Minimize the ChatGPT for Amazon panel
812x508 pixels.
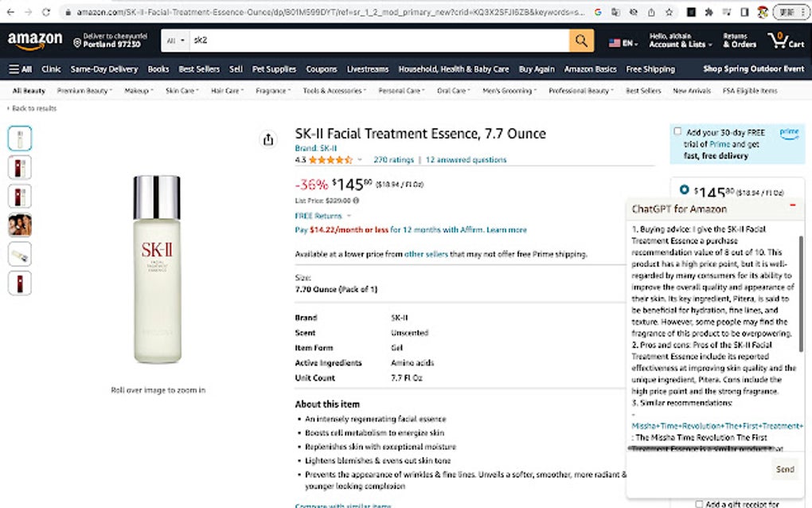[792, 206]
